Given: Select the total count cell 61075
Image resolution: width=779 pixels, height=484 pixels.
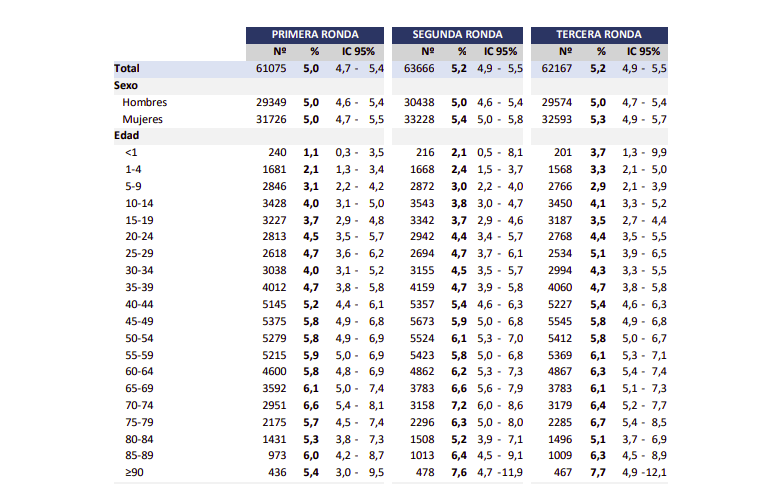Looking at the screenshot, I should coord(272,69).
